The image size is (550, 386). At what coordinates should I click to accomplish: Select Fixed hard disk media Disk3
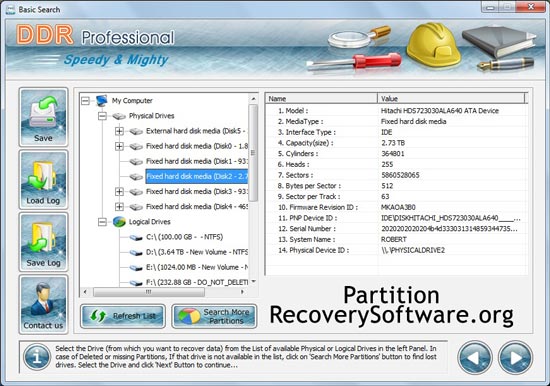(197, 191)
